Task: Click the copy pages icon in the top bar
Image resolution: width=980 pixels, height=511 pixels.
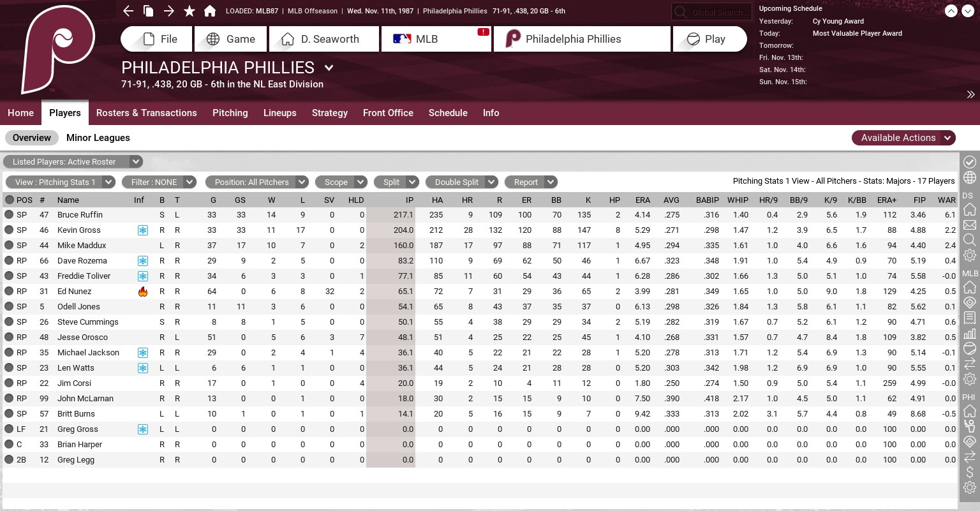Action: (x=149, y=11)
